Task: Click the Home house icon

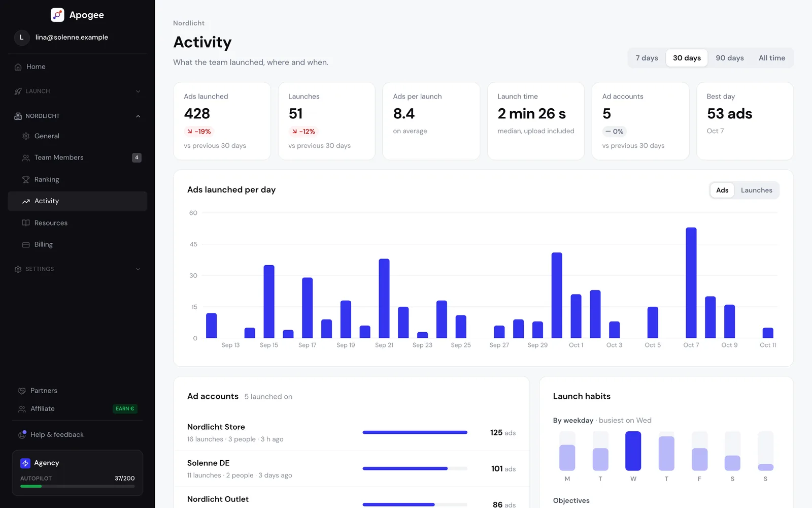Action: tap(18, 67)
